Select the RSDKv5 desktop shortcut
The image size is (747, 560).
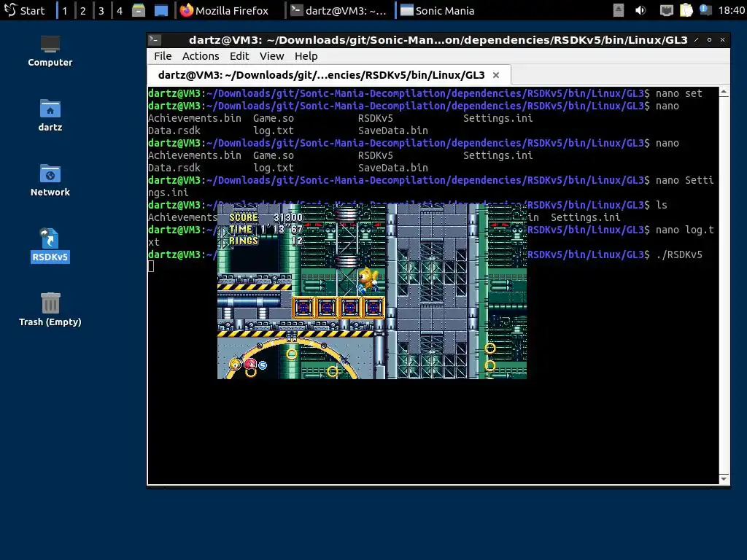point(50,245)
